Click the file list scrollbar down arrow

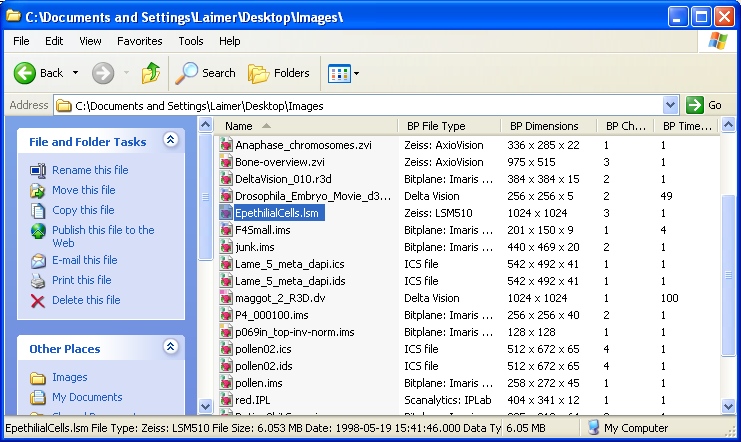tap(728, 406)
